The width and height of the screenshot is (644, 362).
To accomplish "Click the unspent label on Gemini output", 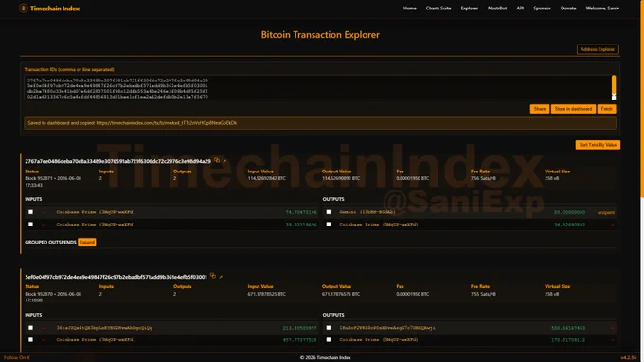I will tap(606, 213).
